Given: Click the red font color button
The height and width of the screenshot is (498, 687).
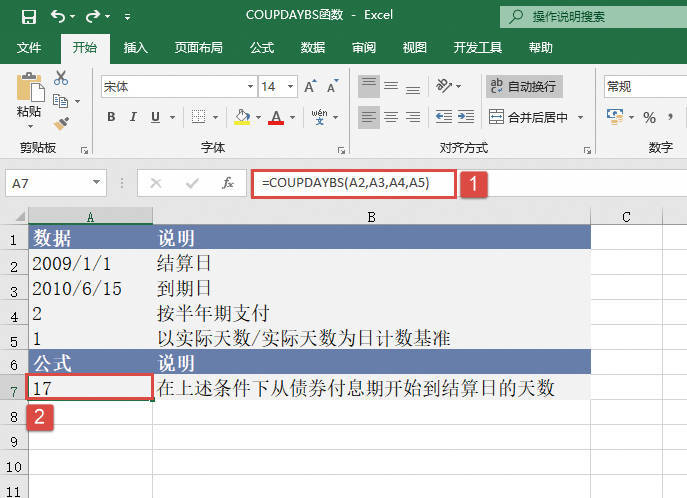Looking at the screenshot, I should click(x=276, y=117).
